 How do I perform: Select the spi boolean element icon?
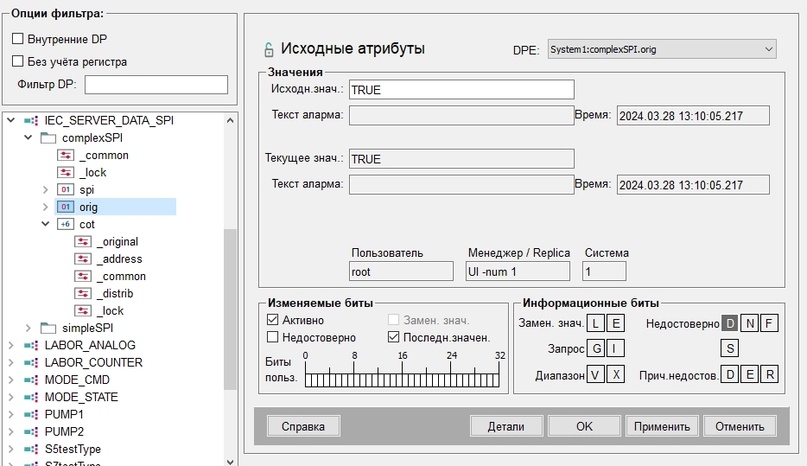coord(65,189)
